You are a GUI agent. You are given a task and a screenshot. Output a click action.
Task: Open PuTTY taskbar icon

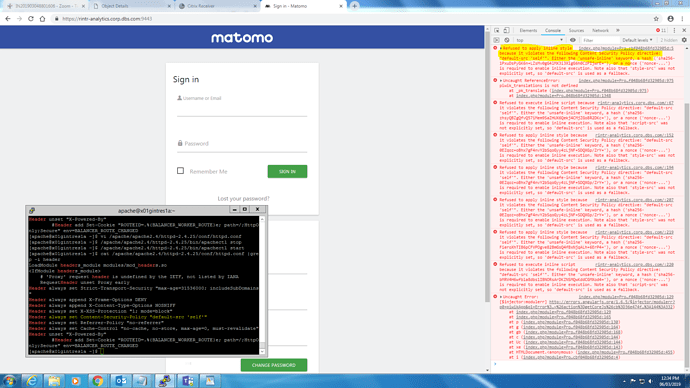(165, 381)
